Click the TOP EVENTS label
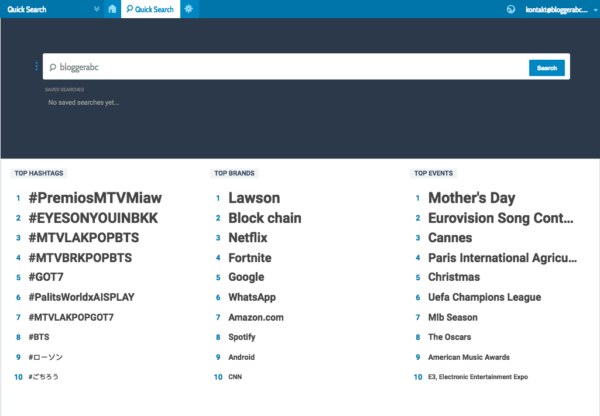 tap(433, 173)
